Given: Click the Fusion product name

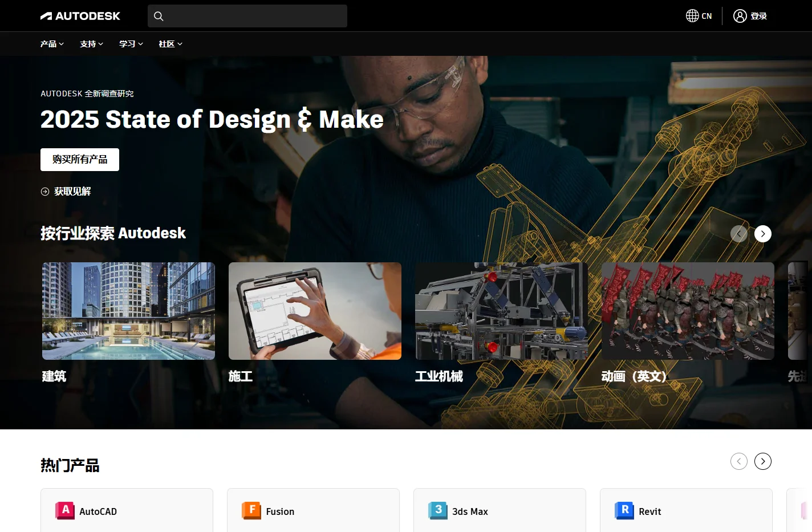Looking at the screenshot, I should coord(280,511).
